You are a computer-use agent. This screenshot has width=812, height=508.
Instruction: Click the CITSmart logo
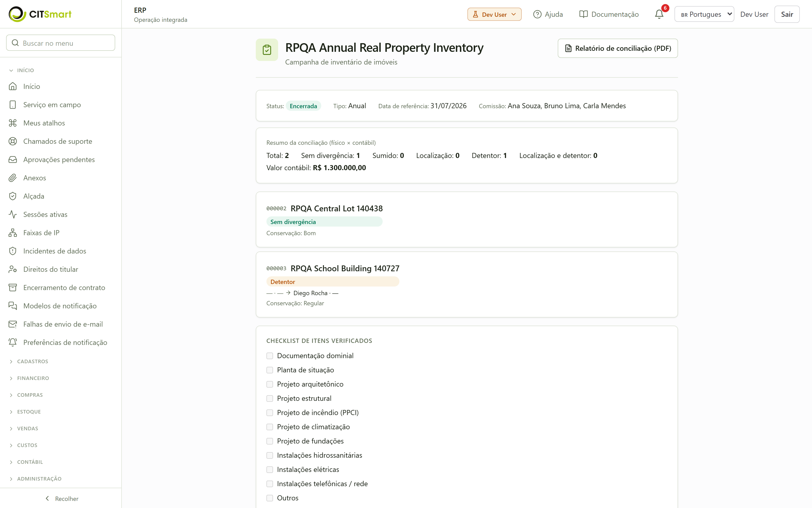(x=40, y=14)
